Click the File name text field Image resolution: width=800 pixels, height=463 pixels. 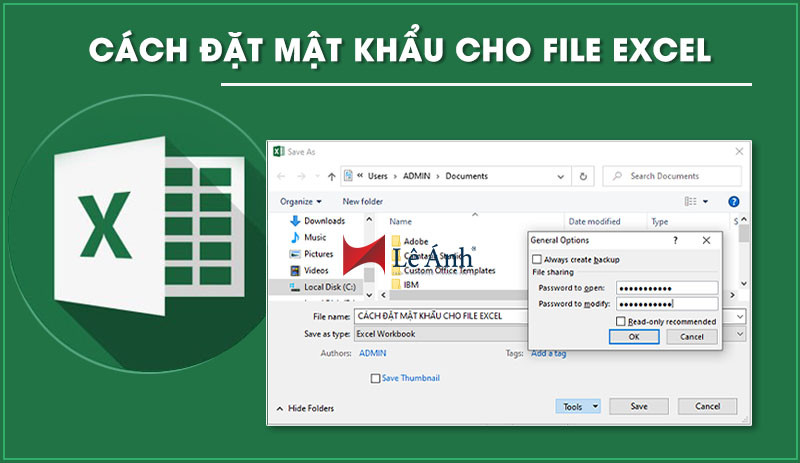tap(441, 316)
